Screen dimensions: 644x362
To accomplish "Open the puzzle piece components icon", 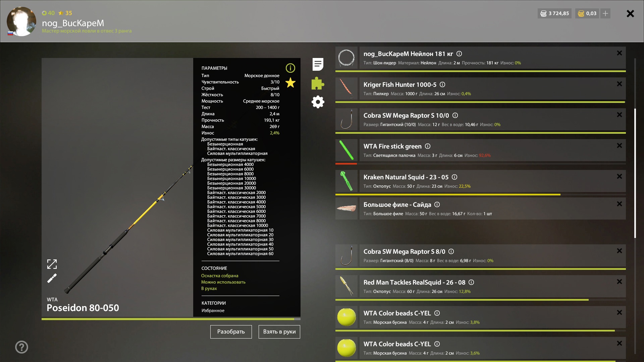I will (318, 83).
